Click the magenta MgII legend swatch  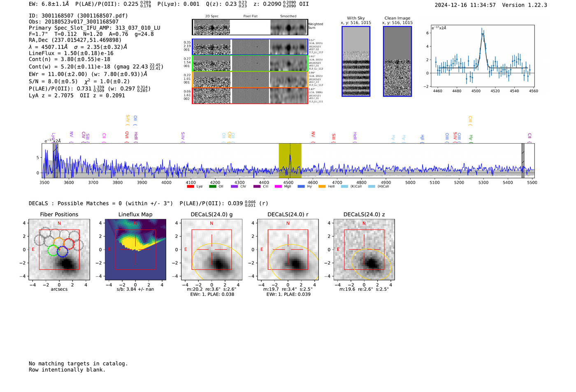click(278, 186)
